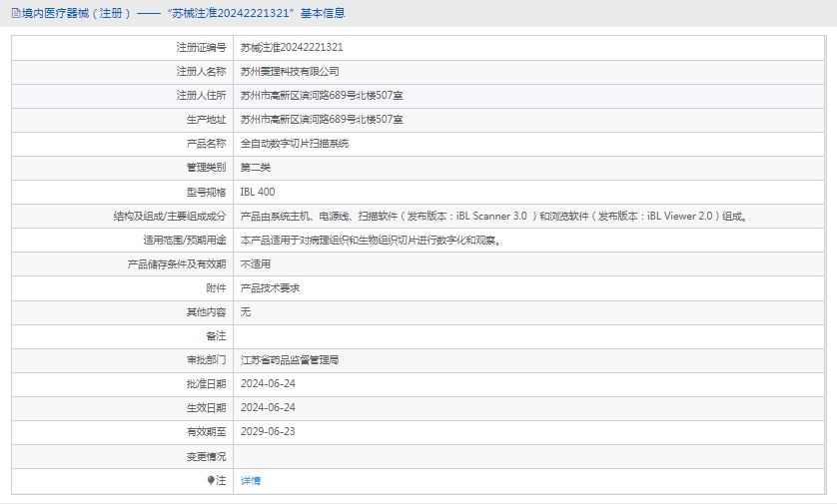The height and width of the screenshot is (504, 837).
Task: Click the document icon before the page title
Action: coord(14,13)
